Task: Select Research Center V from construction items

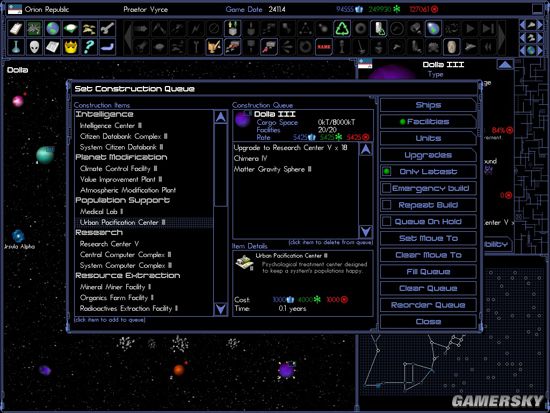Action: pyautogui.click(x=109, y=244)
